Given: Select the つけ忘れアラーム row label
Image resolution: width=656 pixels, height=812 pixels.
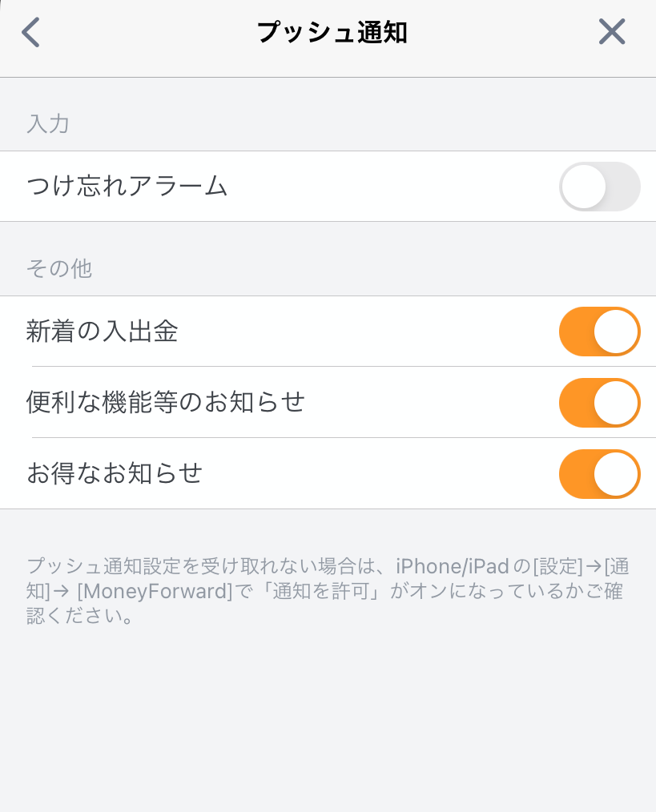Looking at the screenshot, I should point(127,186).
